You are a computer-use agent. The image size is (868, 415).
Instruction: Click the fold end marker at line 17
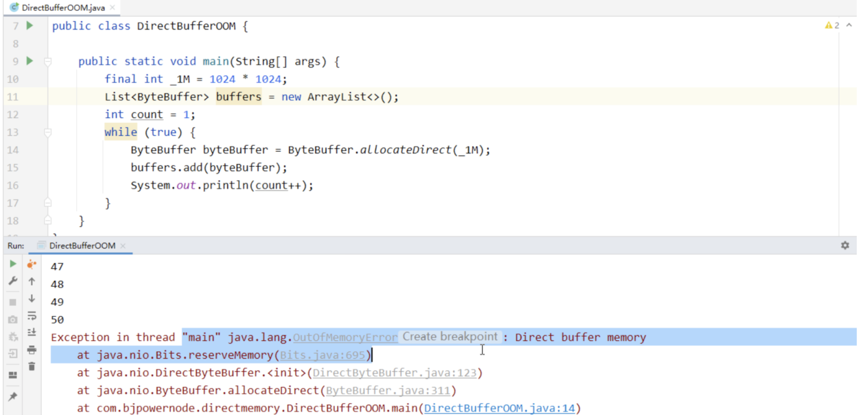pyautogui.click(x=48, y=203)
